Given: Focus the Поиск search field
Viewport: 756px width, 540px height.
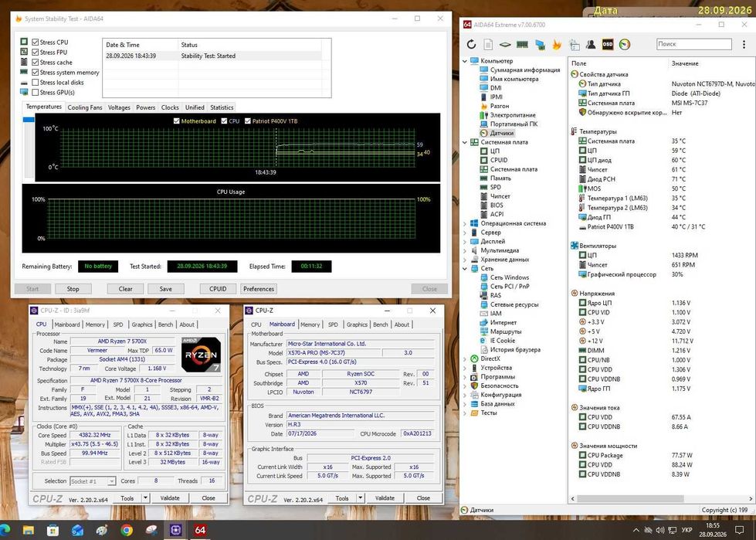Looking at the screenshot, I should tap(693, 44).
